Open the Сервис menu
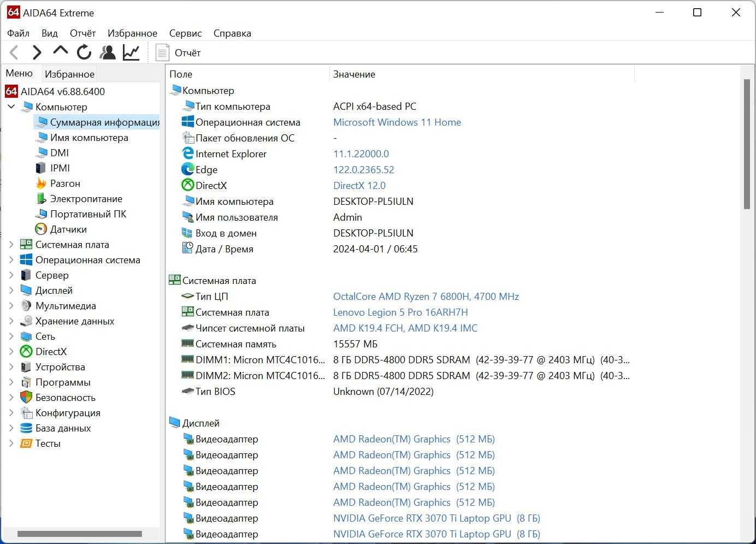756x544 pixels. pos(185,33)
